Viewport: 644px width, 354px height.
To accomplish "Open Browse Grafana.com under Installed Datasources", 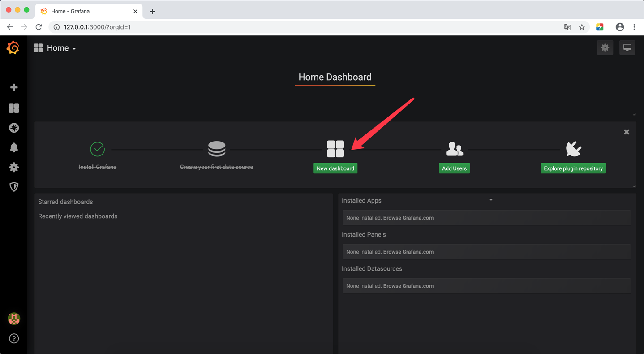I will (408, 286).
